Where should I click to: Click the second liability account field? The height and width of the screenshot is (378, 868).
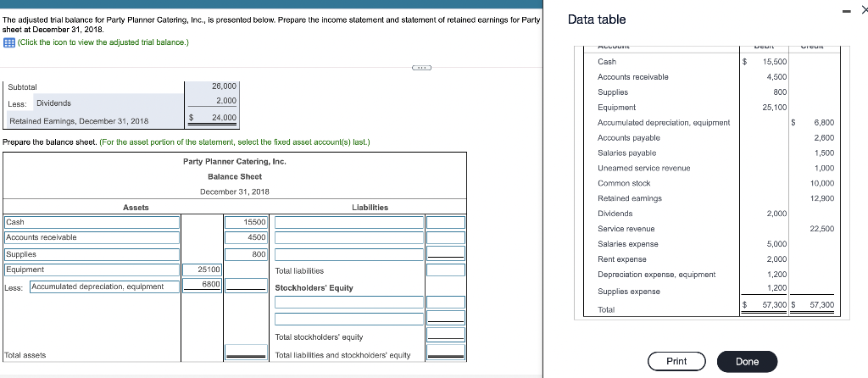point(348,238)
